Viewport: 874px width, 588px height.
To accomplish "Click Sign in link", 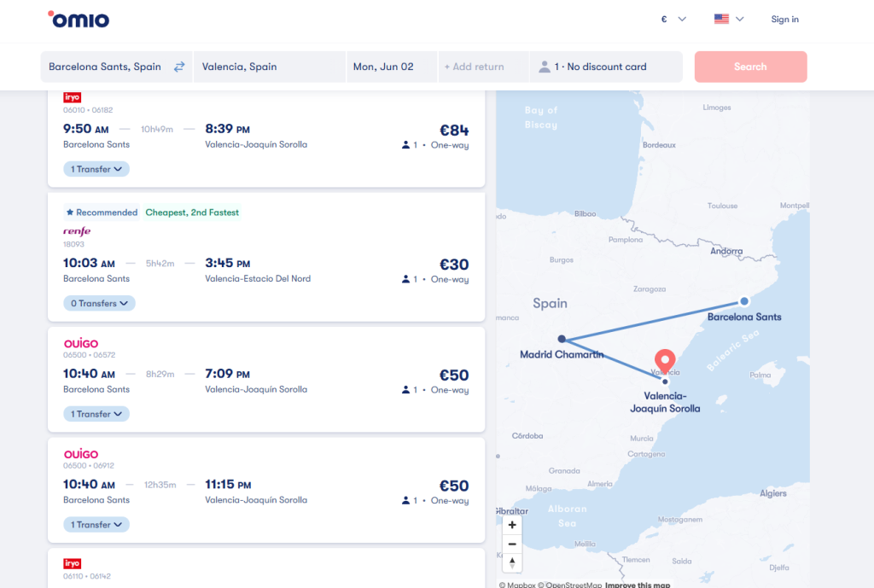I will tap(784, 19).
